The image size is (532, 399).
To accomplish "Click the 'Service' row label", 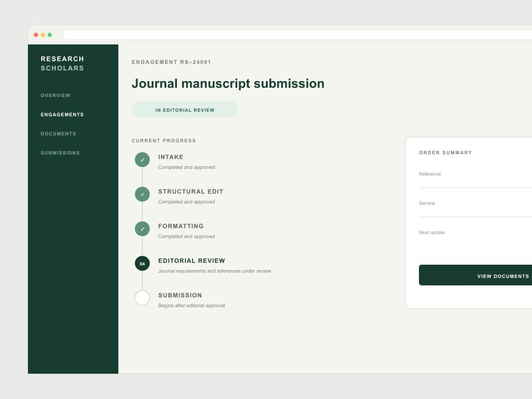I will [x=427, y=203].
